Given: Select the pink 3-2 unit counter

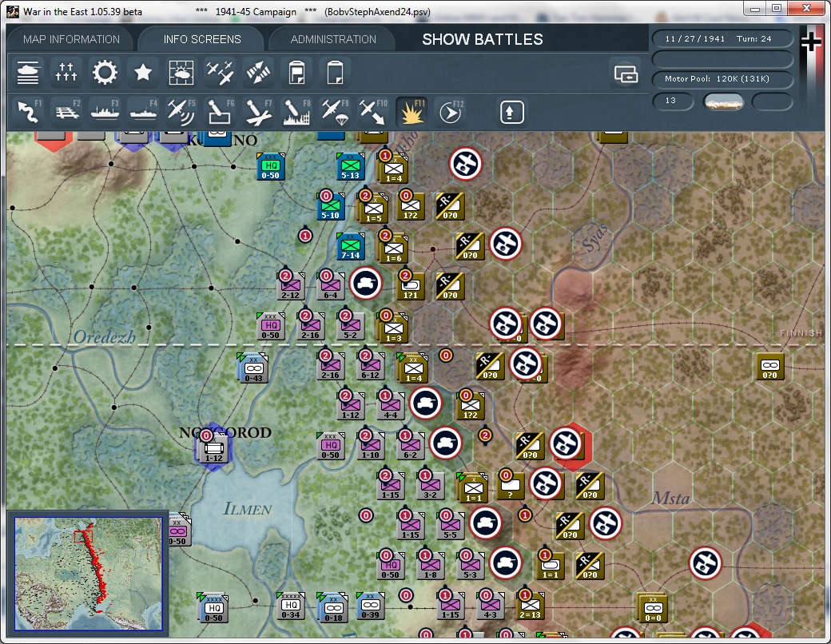Looking at the screenshot, I should pyautogui.click(x=431, y=486).
